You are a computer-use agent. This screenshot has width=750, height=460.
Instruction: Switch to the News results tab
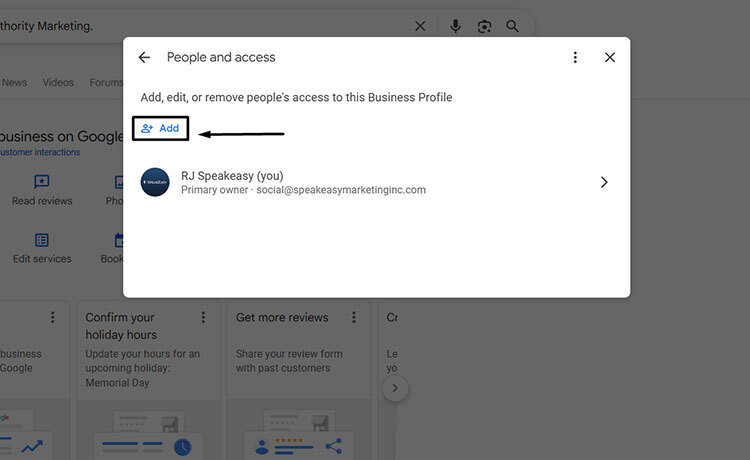point(14,82)
